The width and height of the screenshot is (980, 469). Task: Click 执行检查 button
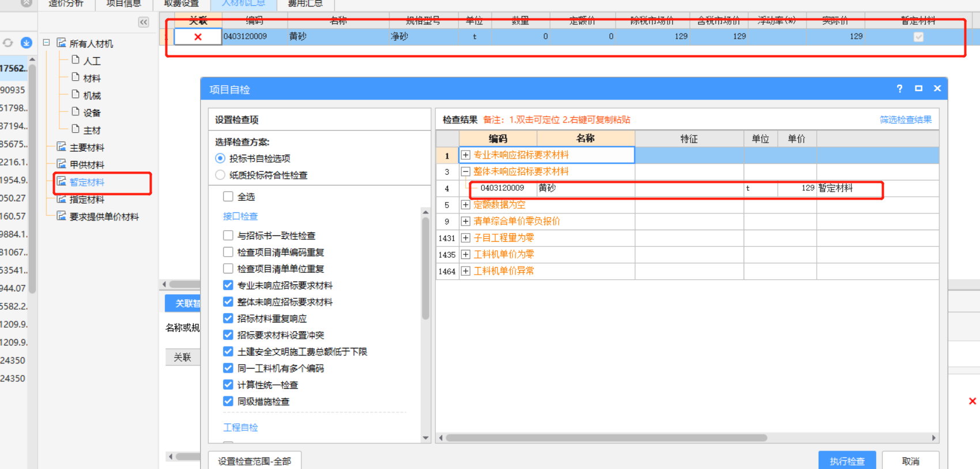tap(847, 461)
